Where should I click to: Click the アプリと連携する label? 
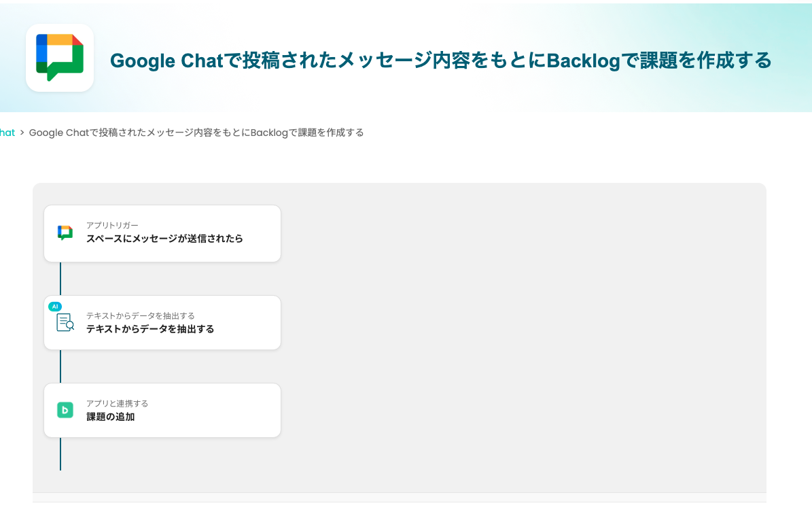click(117, 403)
